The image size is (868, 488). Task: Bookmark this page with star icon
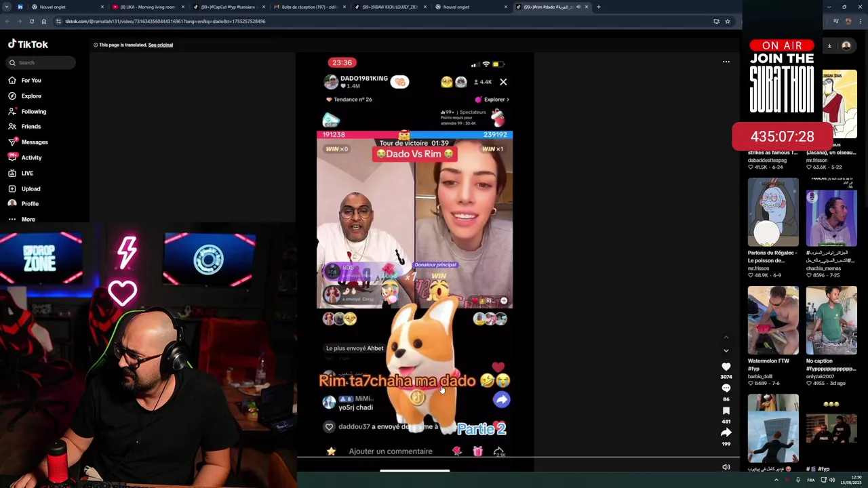[x=728, y=21]
